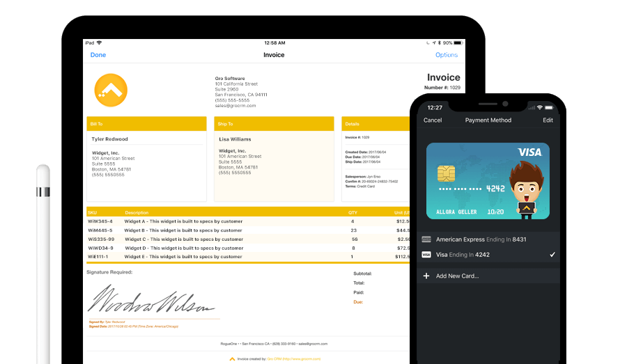Click Lisa Williams in Ship To
The image size is (627, 364).
pos(235,139)
